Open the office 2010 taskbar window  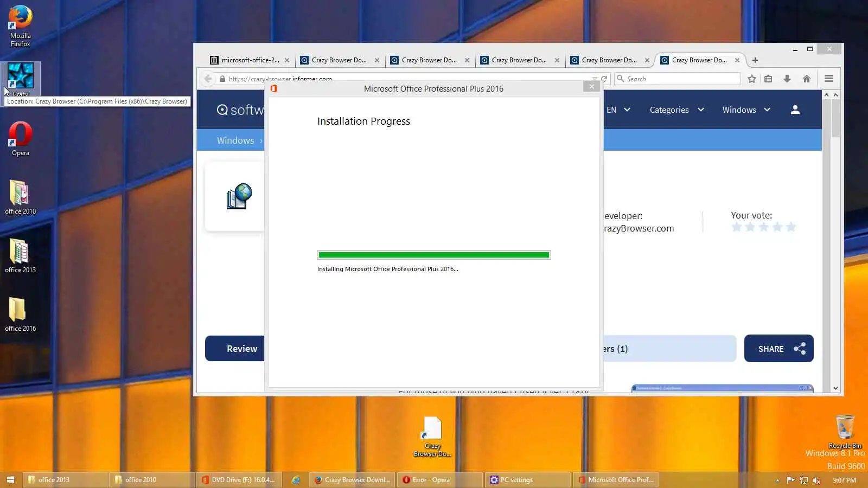click(152, 480)
